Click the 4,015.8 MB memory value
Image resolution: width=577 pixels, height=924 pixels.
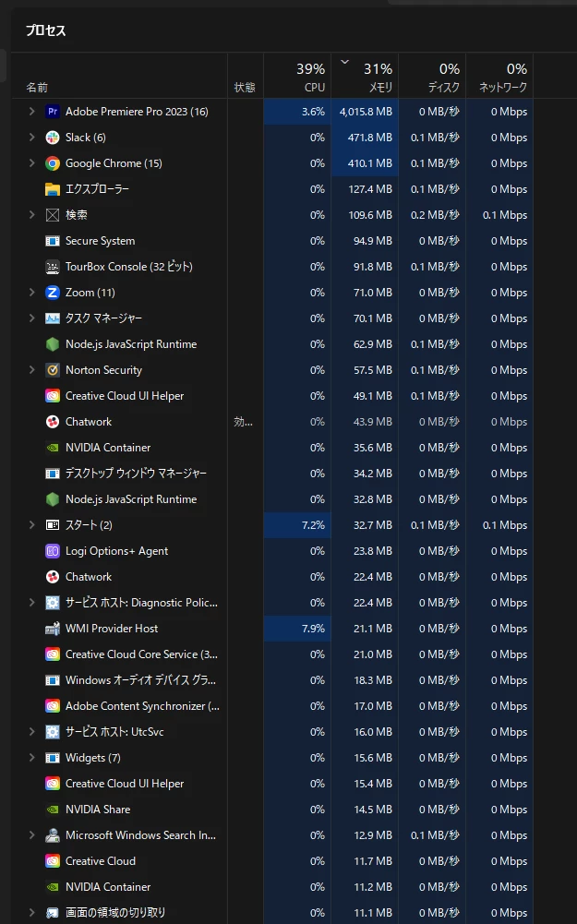(x=366, y=112)
